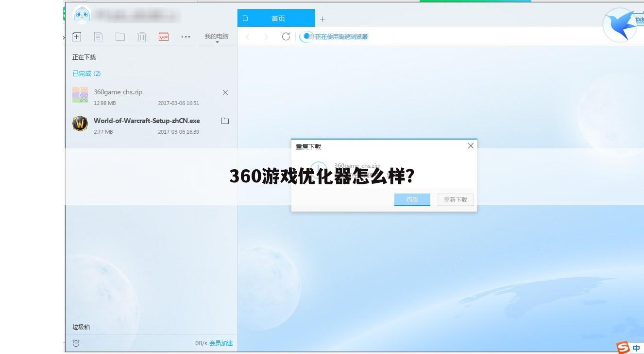Go back with the left arrow
Image resolution: width=644 pixels, height=354 pixels.
[248, 36]
